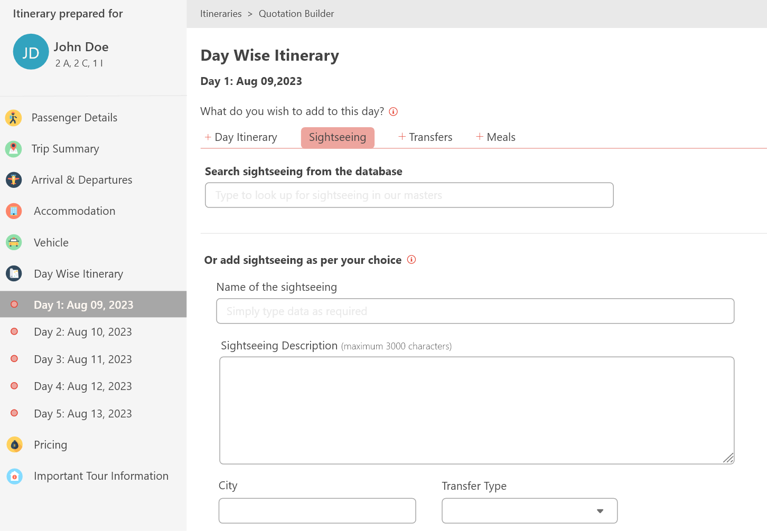
Task: Navigate to Itineraries in the breadcrumb
Action: pyautogui.click(x=221, y=13)
